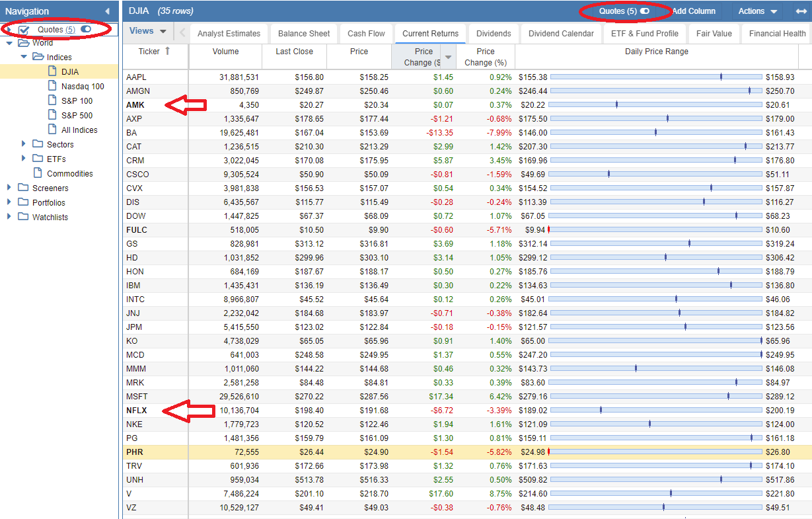Click the S&P 500 document icon
This screenshot has width=812, height=519.
[x=53, y=115]
